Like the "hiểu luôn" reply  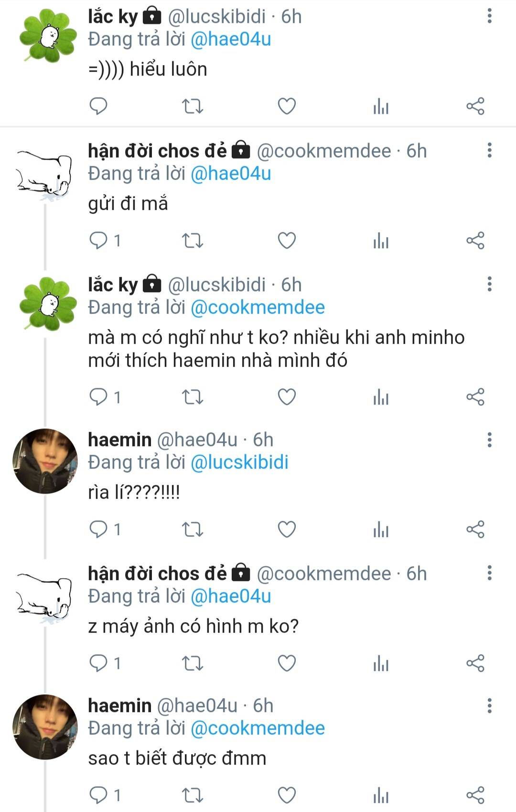(287, 106)
